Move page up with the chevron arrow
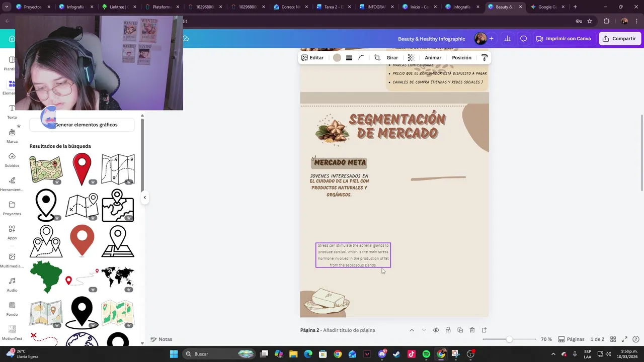 click(412, 330)
